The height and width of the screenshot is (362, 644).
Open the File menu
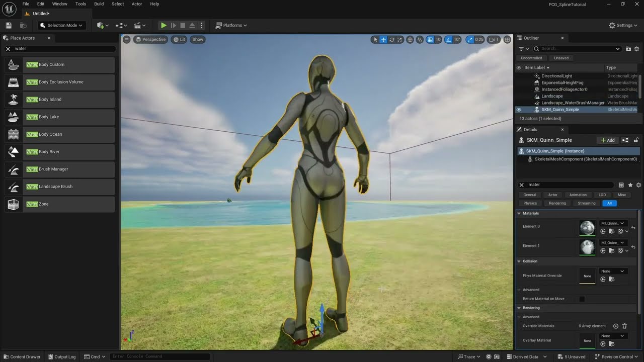[26, 4]
